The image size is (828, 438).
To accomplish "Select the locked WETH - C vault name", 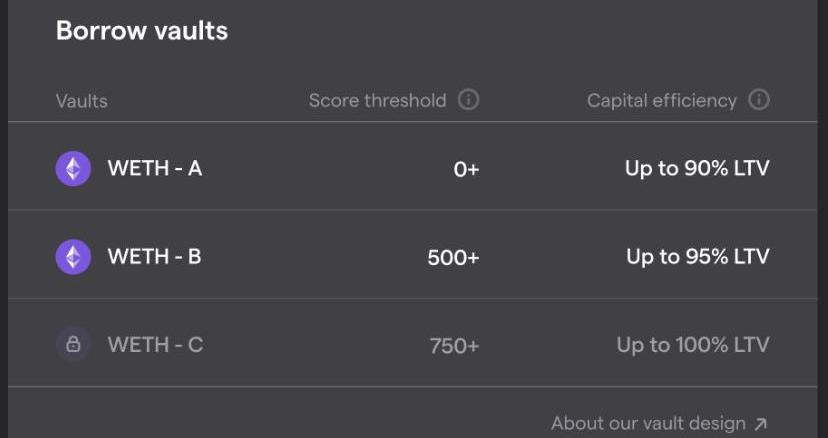I will point(155,345).
